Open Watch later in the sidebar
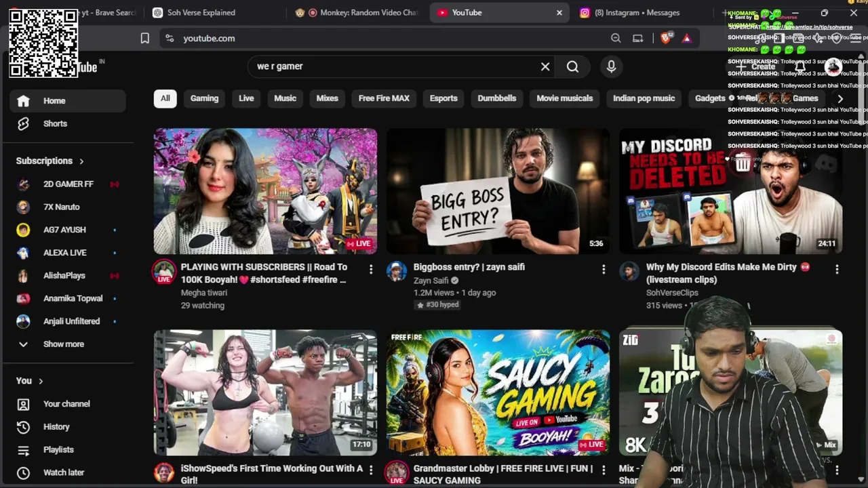The width and height of the screenshot is (868, 488). point(68,473)
